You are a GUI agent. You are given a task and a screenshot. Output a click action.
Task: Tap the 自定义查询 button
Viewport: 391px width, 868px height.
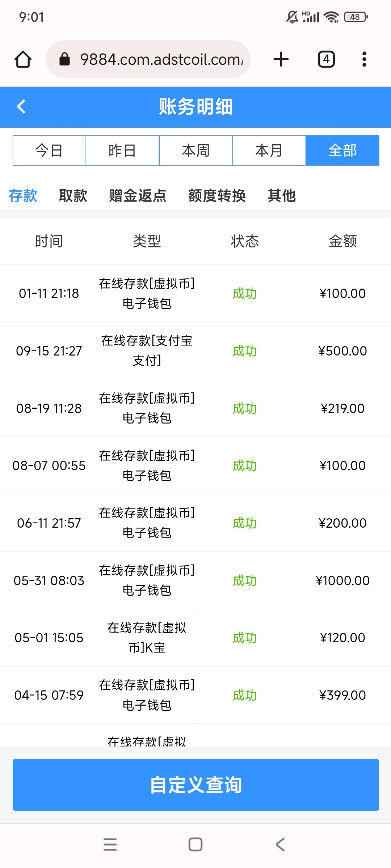tap(196, 784)
